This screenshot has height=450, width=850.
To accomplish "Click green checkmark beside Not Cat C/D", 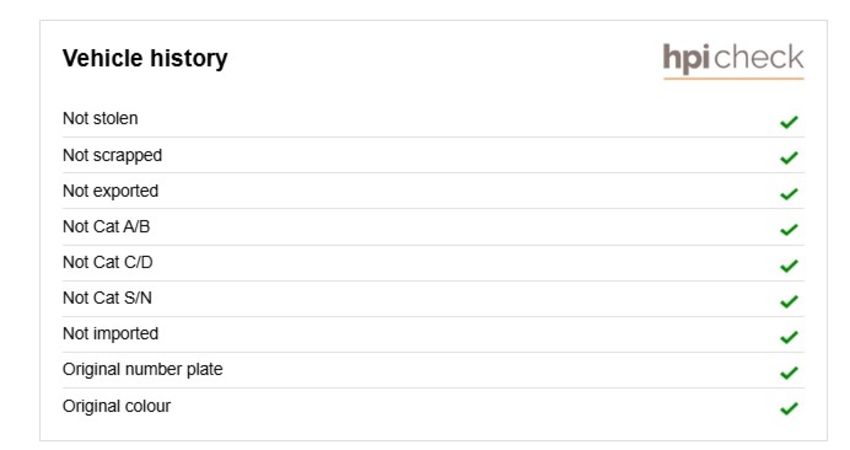I will coord(789,266).
